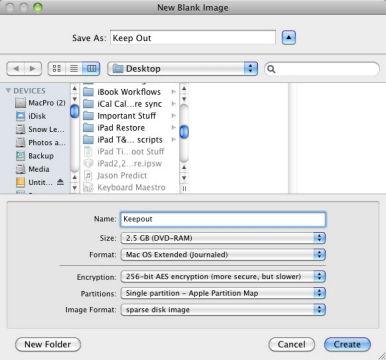Click the Jason Predict file

click(116, 175)
